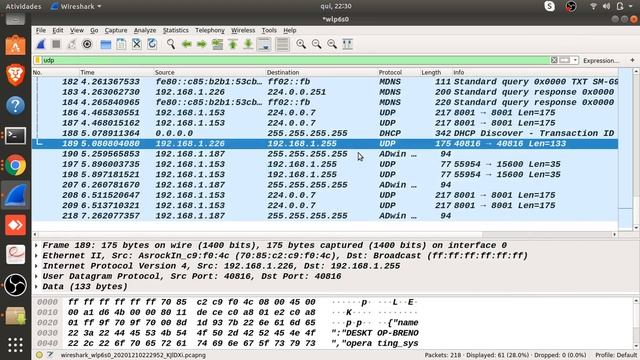The width and height of the screenshot is (640, 360).
Task: Open capture file properties in the status bar
Action: [x=50, y=355]
